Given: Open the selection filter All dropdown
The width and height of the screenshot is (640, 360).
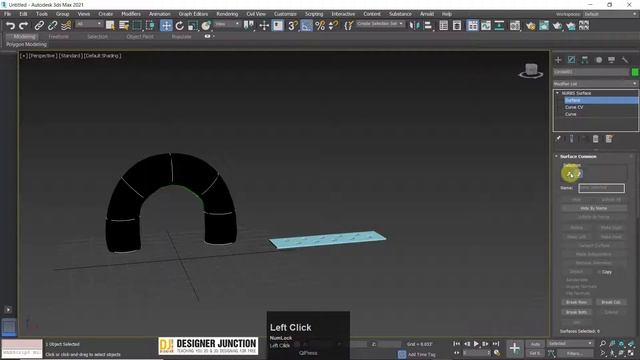Looking at the screenshot, I should tap(89, 24).
